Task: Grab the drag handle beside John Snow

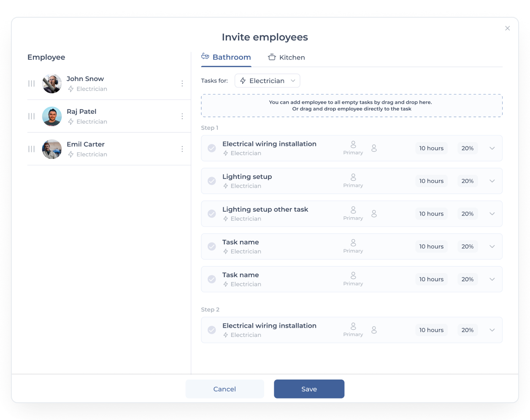Action: (x=31, y=83)
